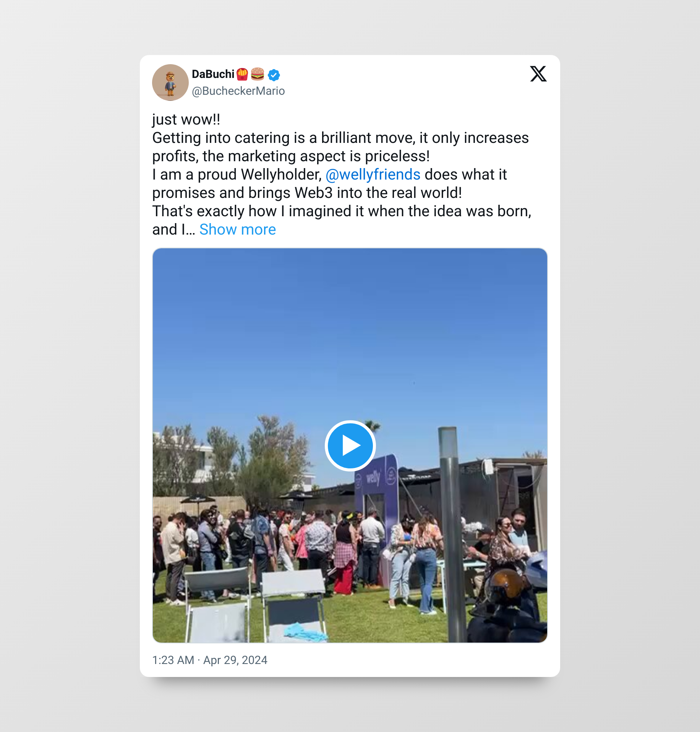Visit the @BucheckerMario handle

click(238, 91)
